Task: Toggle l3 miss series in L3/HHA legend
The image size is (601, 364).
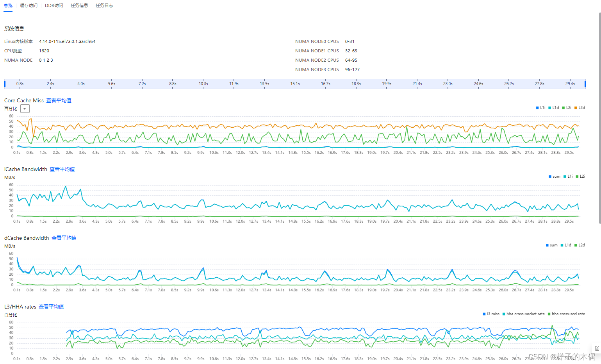Action: point(491,314)
